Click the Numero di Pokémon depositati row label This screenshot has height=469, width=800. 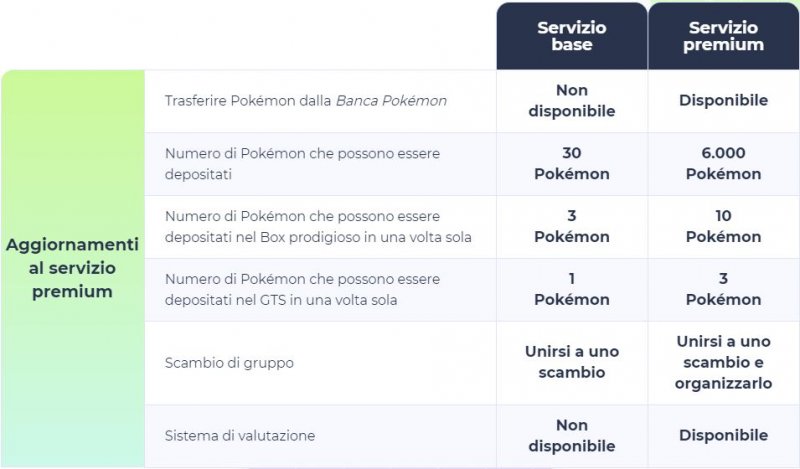(302, 164)
